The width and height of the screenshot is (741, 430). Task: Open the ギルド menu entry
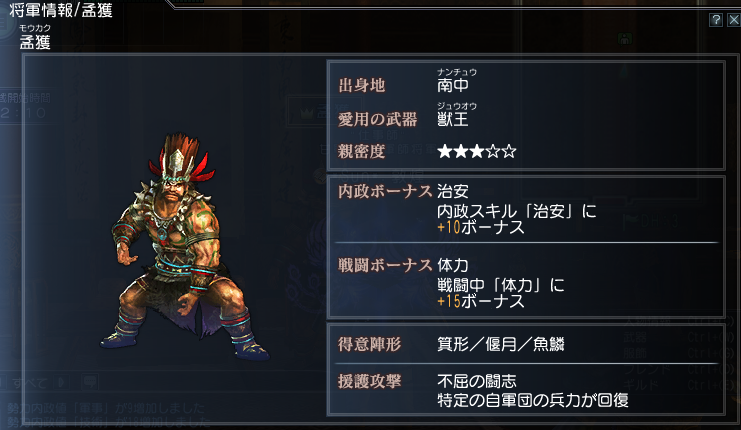click(x=640, y=385)
